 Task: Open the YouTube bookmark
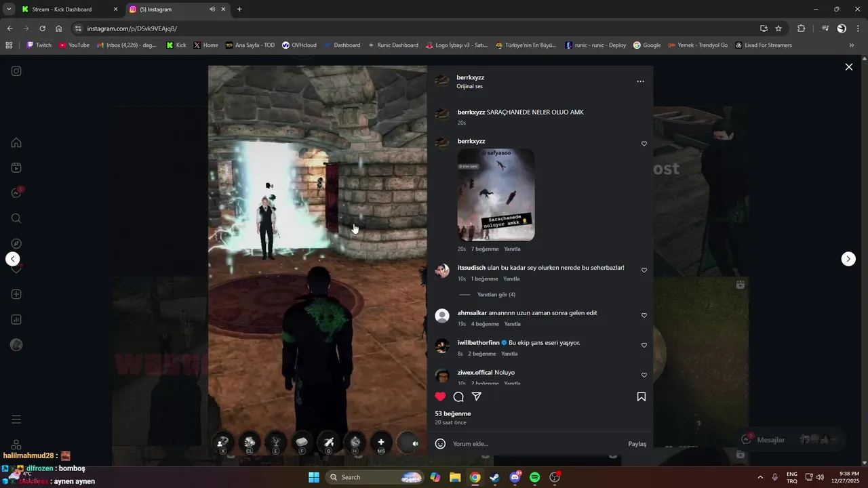[74, 45]
